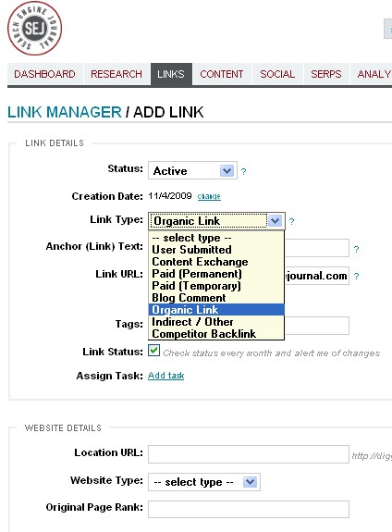The height and width of the screenshot is (532, 392).
Task: Click the help icon next to Anchor Text
Action: pyautogui.click(x=356, y=250)
